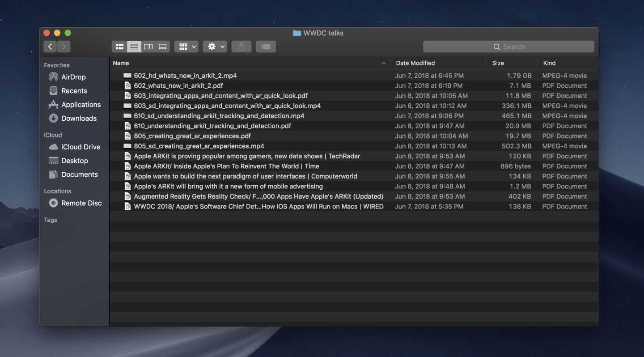Screen dimensions: 644x357
Task: Select 602_hd_whats_new_in_arkit_2.mp4 movie icon
Action: [127, 76]
